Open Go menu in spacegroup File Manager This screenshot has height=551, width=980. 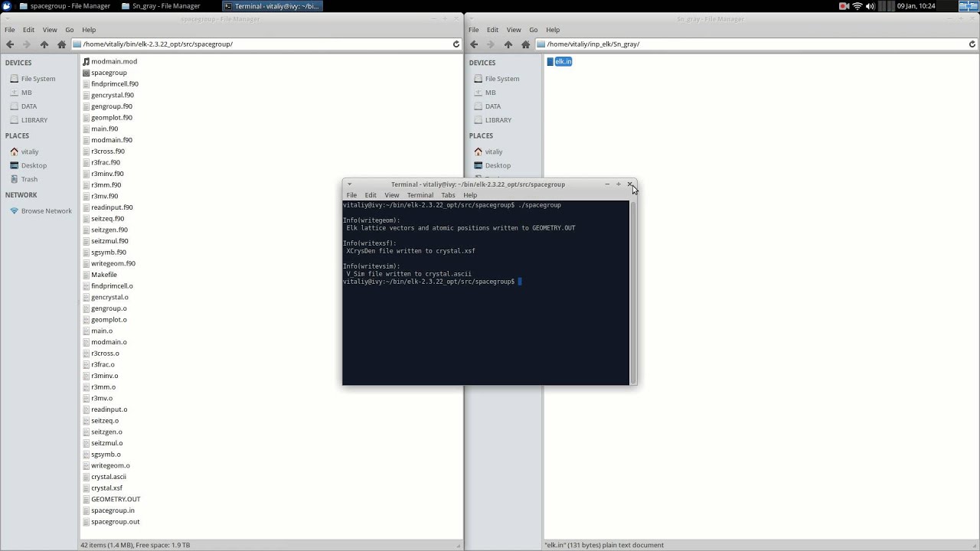click(x=70, y=30)
